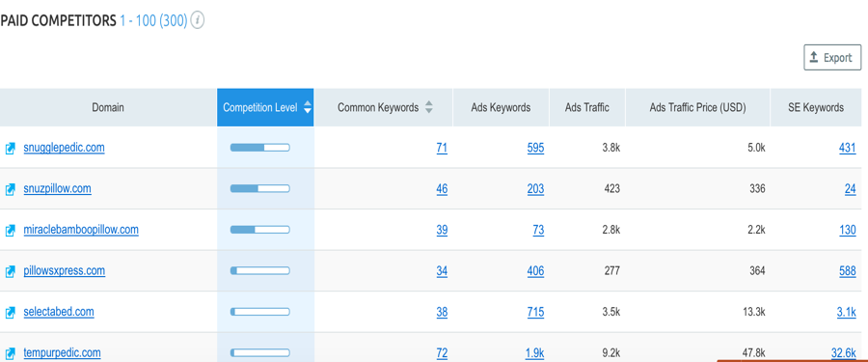Image resolution: width=868 pixels, height=362 pixels.
Task: Open the tempurpedic.com domain link
Action: point(62,352)
